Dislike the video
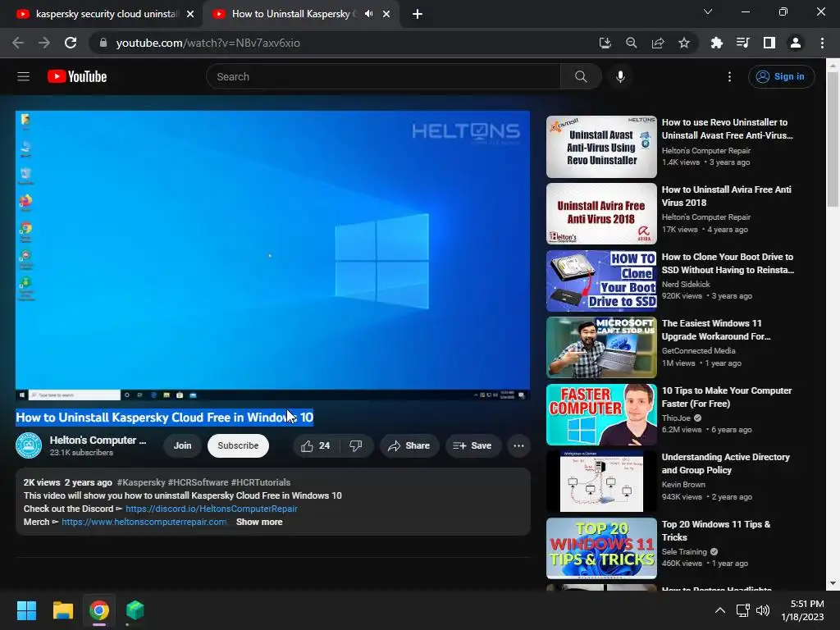The height and width of the screenshot is (630, 840). (x=356, y=445)
